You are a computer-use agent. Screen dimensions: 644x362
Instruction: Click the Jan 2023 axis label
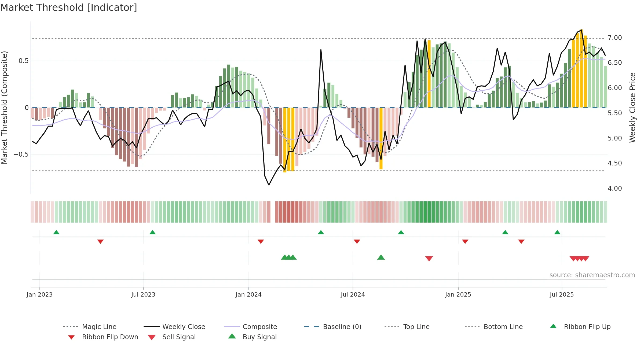tap(40, 295)
